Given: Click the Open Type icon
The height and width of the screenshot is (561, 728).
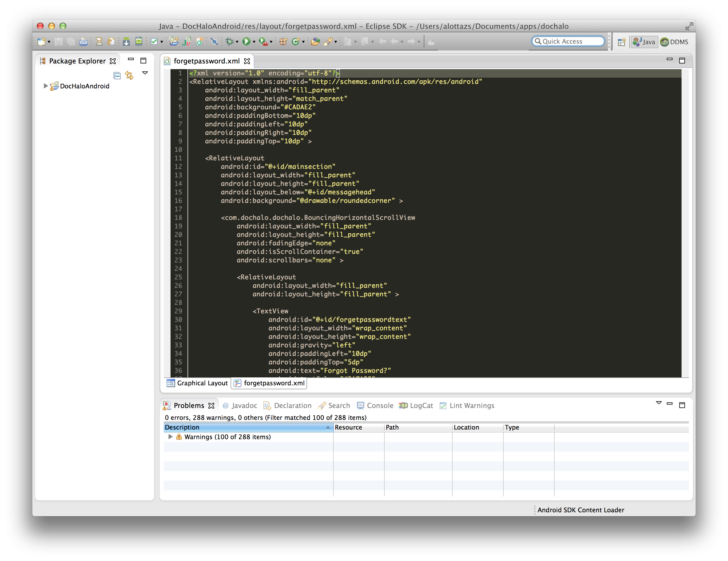Looking at the screenshot, I should (315, 42).
